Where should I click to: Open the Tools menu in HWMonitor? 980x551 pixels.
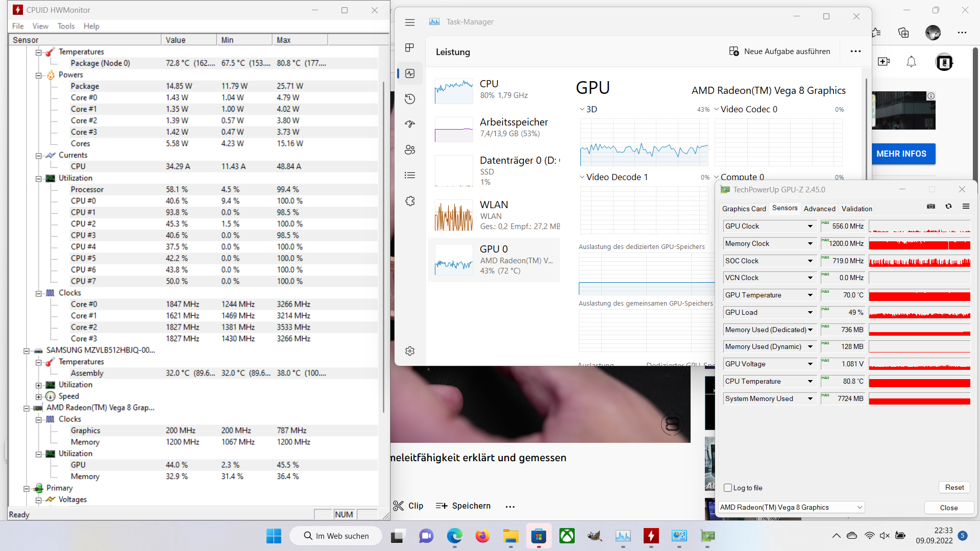point(66,26)
